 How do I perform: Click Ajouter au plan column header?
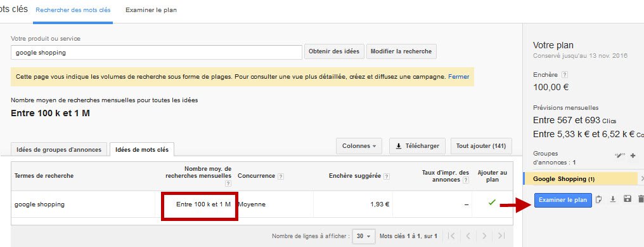tap(492, 176)
